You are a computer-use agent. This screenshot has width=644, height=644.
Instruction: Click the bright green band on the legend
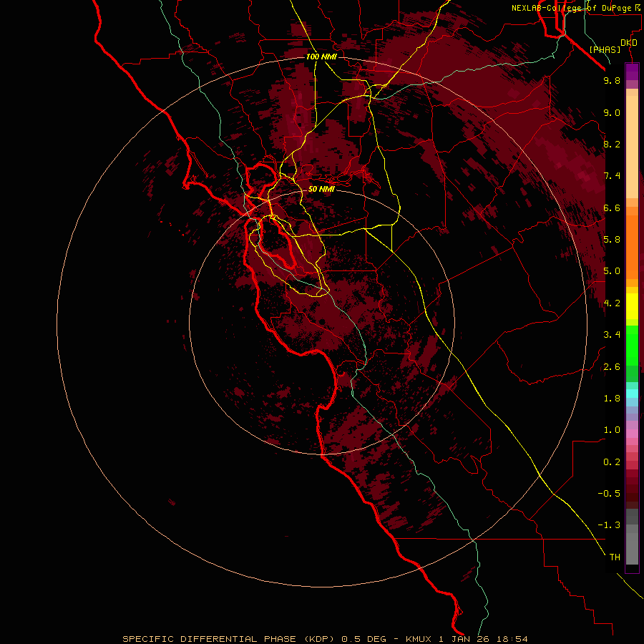[632, 345]
